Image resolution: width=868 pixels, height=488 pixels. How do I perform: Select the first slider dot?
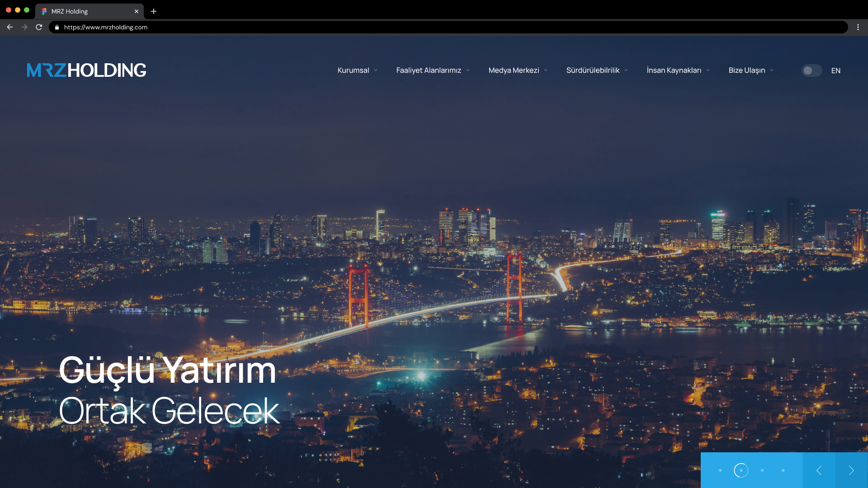[720, 470]
